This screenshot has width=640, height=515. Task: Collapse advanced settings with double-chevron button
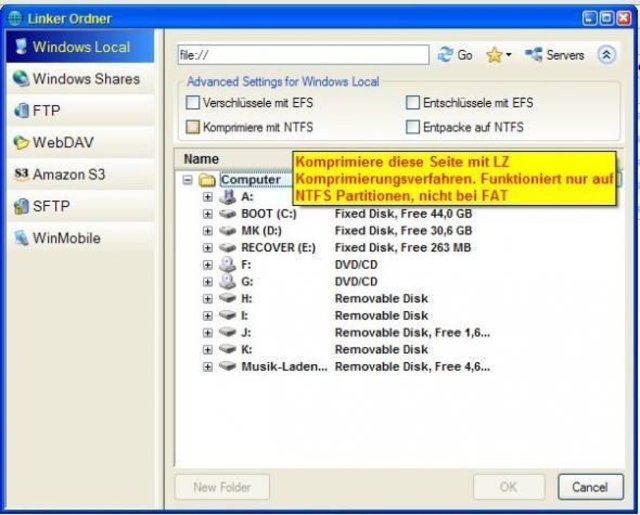607,54
